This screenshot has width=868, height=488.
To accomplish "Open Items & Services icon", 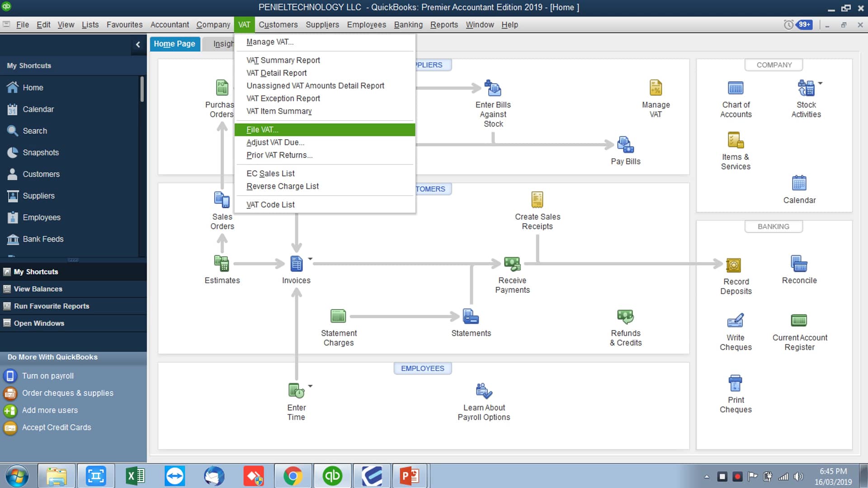I will point(736,141).
